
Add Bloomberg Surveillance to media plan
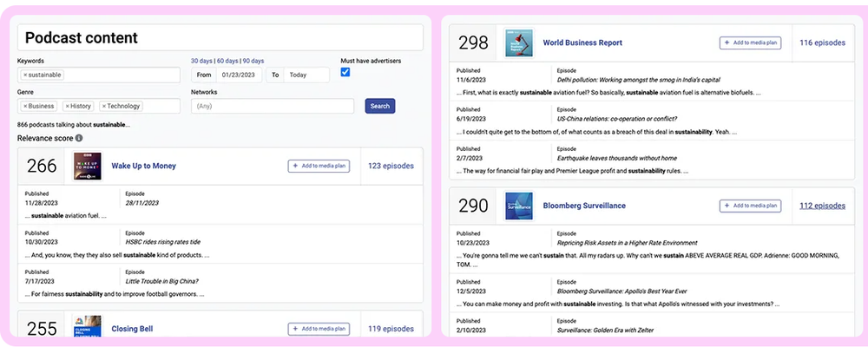pos(750,206)
